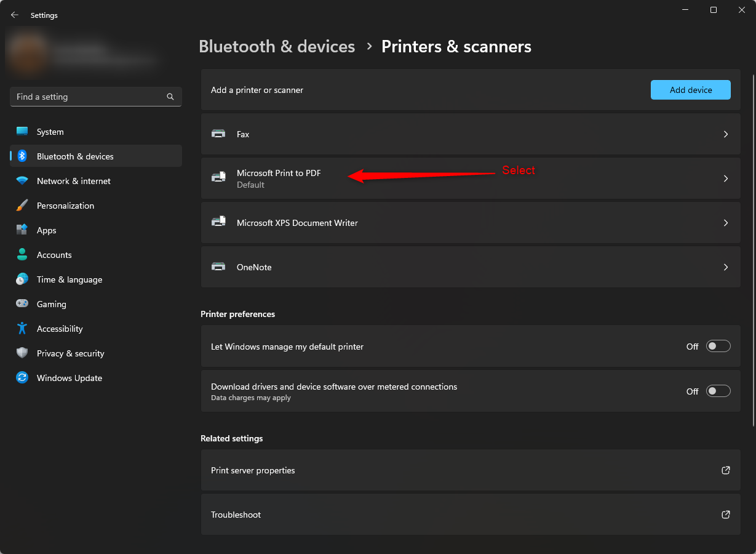Click the search magnifier icon
Screen dimensions: 756x554
click(x=170, y=97)
